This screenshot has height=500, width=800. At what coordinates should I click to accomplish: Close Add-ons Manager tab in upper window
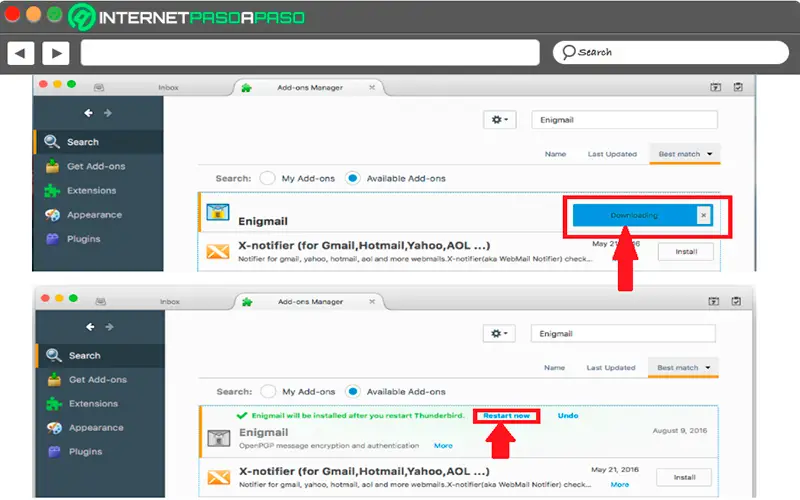click(372, 88)
